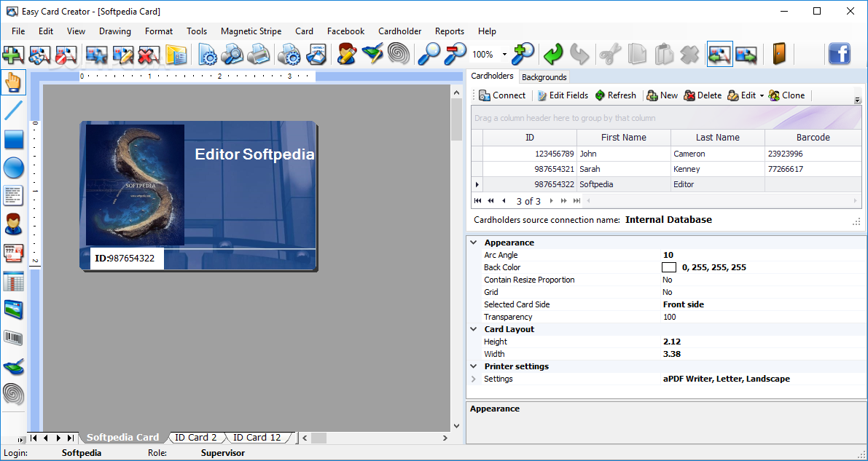Image resolution: width=868 pixels, height=461 pixels.
Task: Click the Barcode column header
Action: 813,138
